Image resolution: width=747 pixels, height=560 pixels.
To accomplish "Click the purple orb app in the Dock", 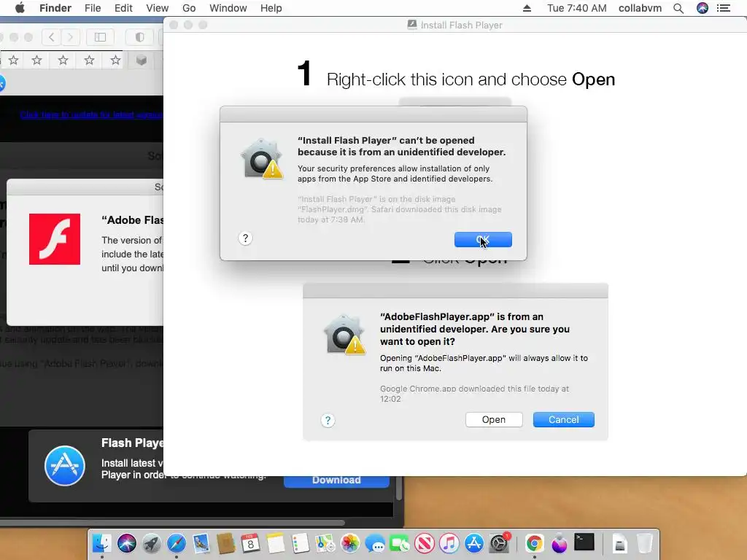I will click(x=560, y=543).
